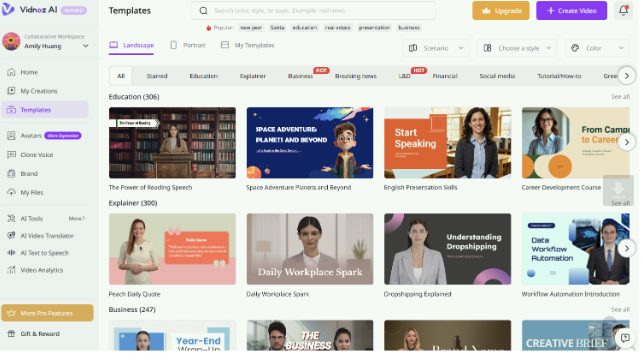Select the L&D category tab

406,76
